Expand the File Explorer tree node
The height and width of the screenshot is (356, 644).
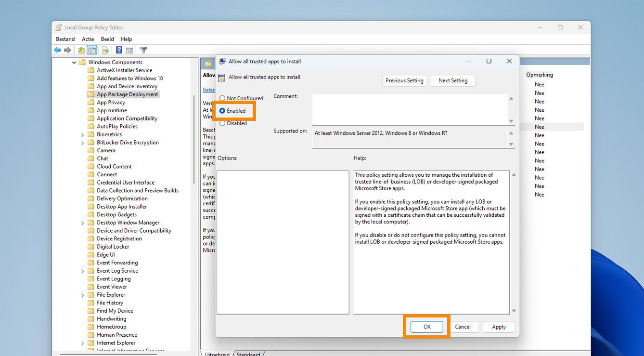(x=83, y=295)
